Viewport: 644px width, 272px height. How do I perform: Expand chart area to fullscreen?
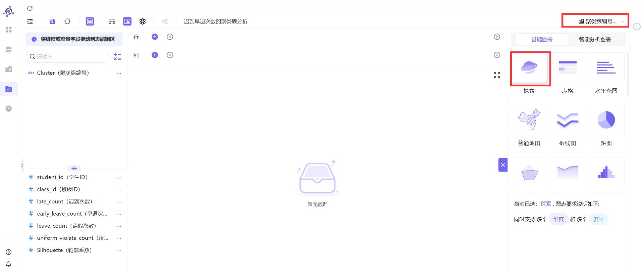(497, 75)
